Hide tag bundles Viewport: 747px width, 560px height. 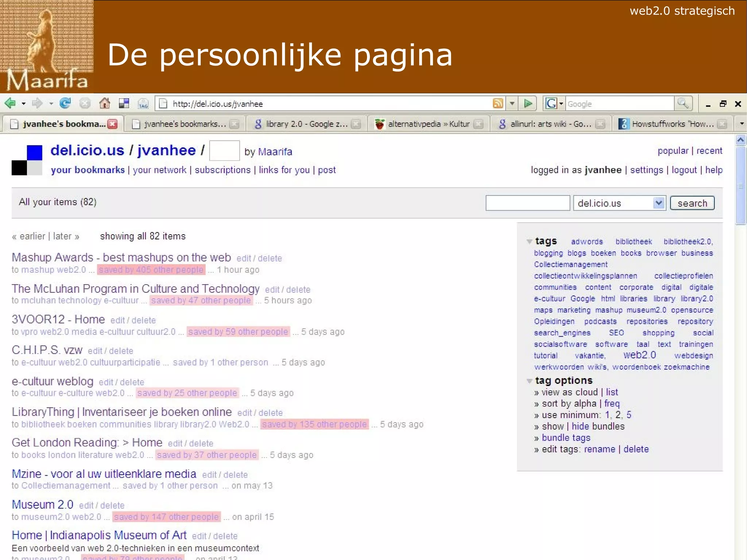580,426
